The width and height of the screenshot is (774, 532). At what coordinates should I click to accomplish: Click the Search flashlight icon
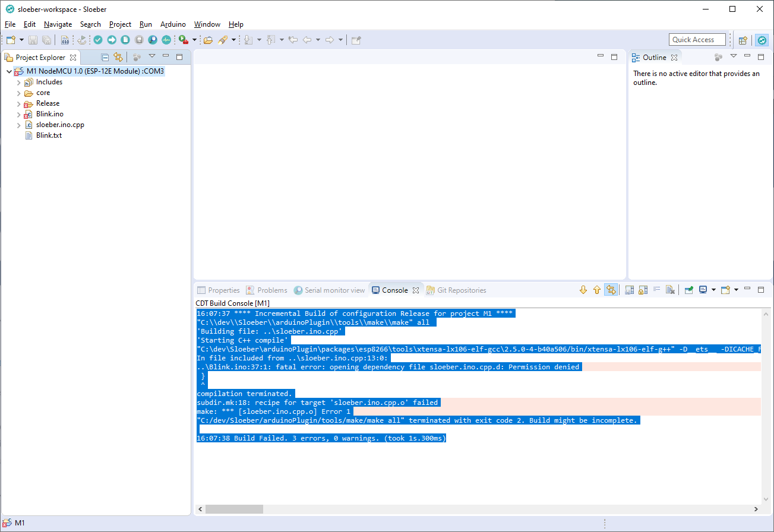[223, 40]
